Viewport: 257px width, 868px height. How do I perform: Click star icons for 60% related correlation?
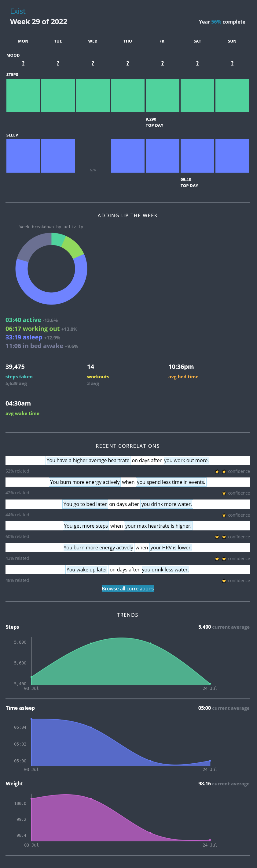(x=220, y=537)
